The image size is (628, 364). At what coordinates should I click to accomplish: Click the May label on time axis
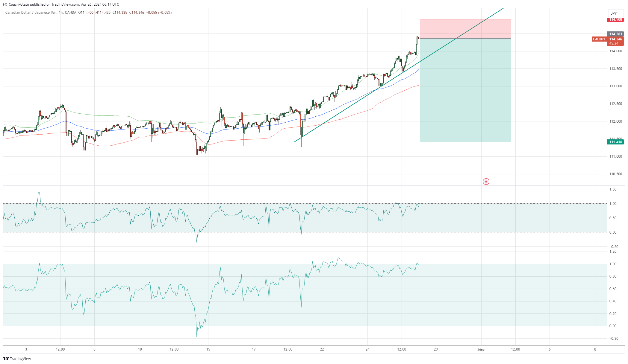click(481, 349)
